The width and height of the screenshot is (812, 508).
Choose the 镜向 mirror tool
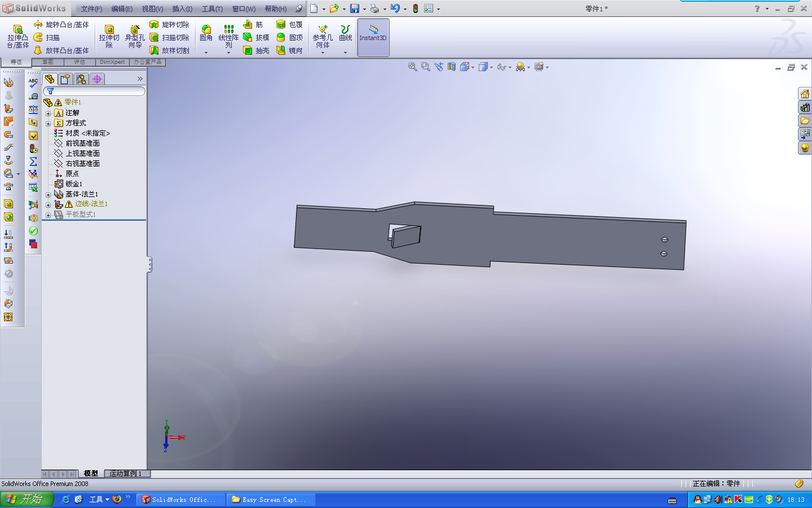[290, 50]
